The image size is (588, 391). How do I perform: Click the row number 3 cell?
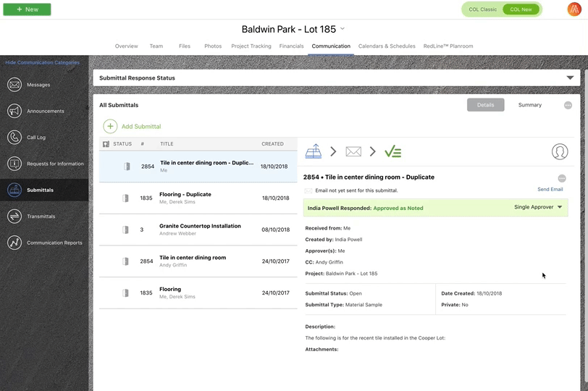pyautogui.click(x=142, y=230)
